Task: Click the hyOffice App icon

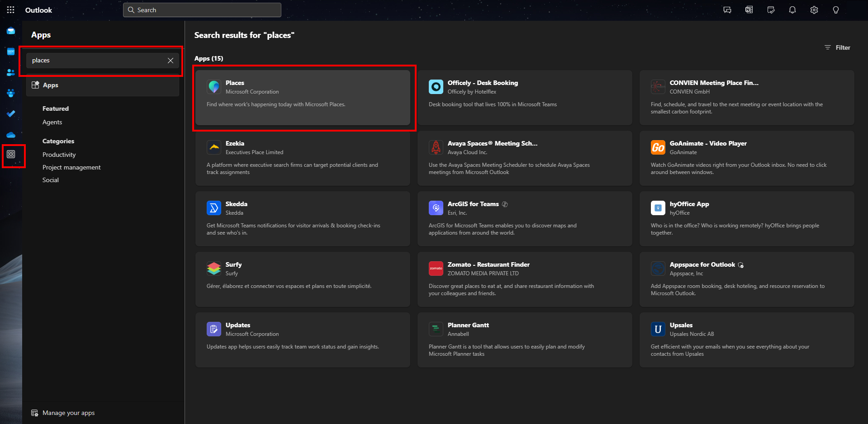Action: click(658, 208)
